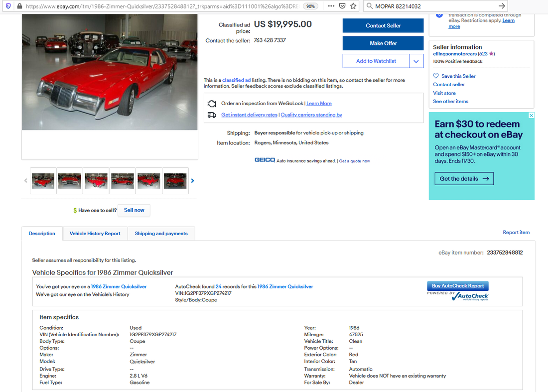The width and height of the screenshot is (548, 392).
Task: Click the Make Offer button
Action: point(383,43)
